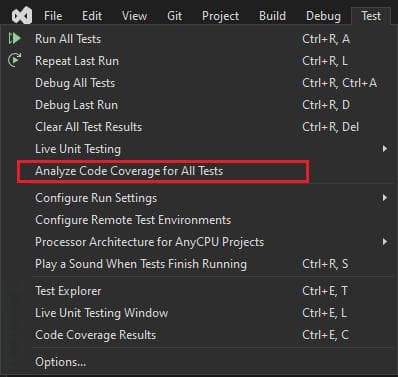This screenshot has height=377, width=398.
Task: Click the Ctrl+R, D shortcut text
Action: pos(326,105)
